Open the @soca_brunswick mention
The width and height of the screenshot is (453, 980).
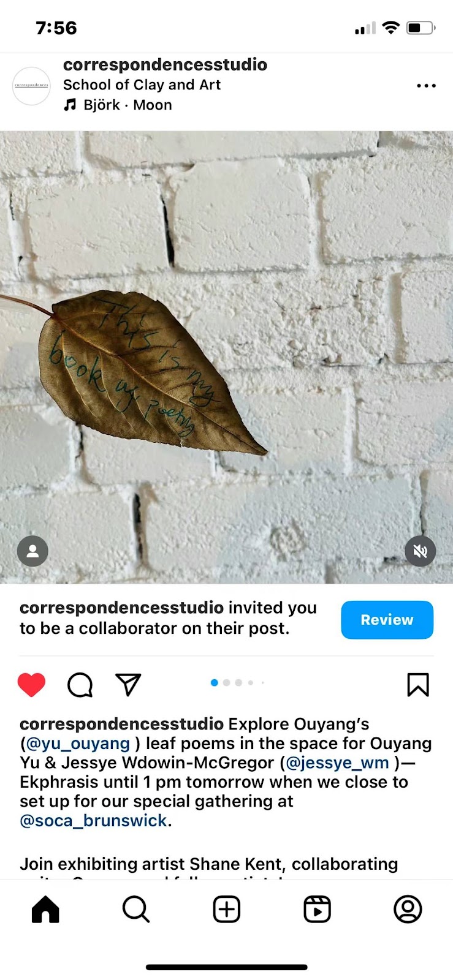click(x=93, y=821)
